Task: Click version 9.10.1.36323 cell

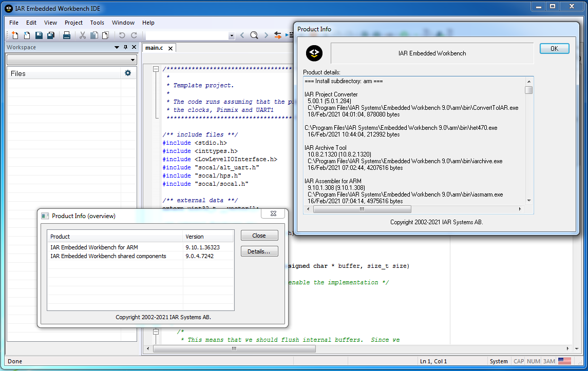Action: [x=202, y=247]
